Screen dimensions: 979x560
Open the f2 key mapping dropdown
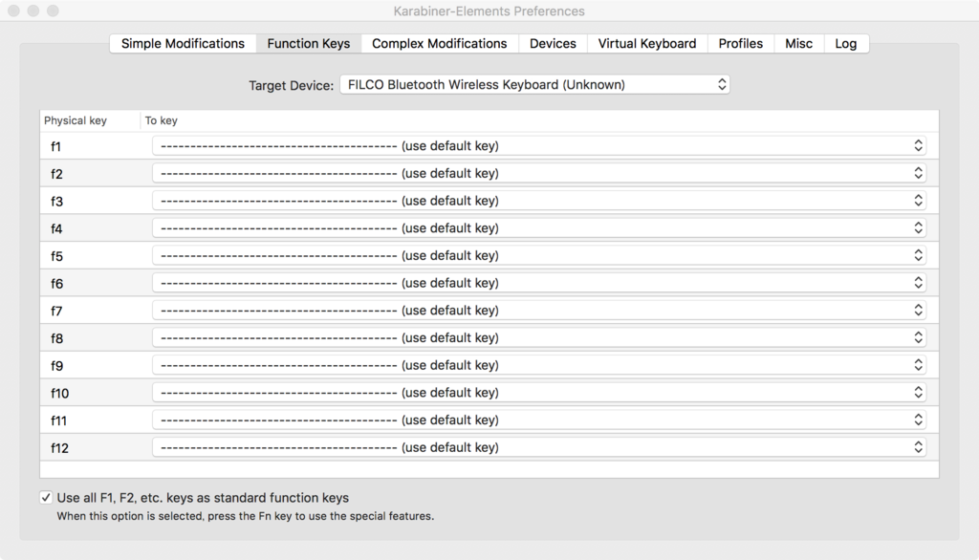point(539,173)
